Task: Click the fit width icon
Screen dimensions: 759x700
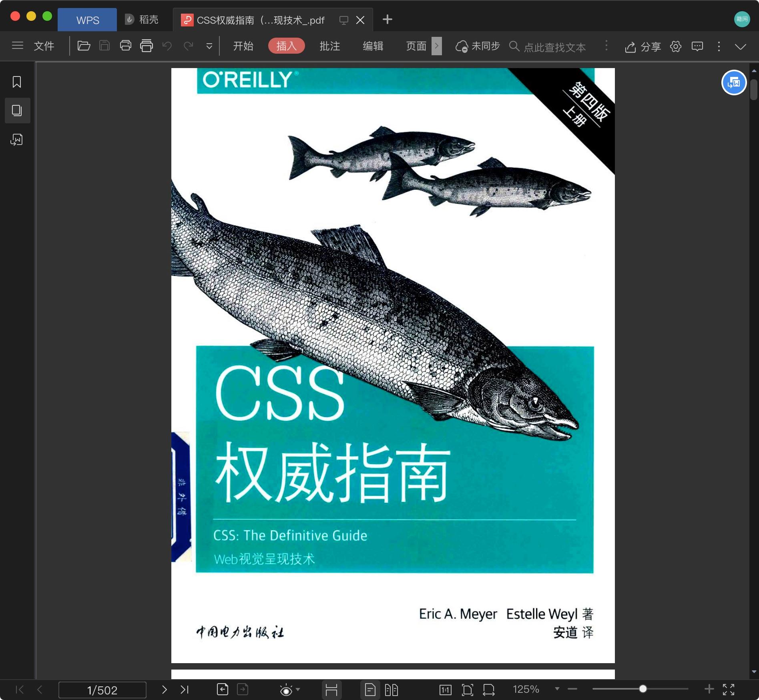Action: [x=489, y=690]
